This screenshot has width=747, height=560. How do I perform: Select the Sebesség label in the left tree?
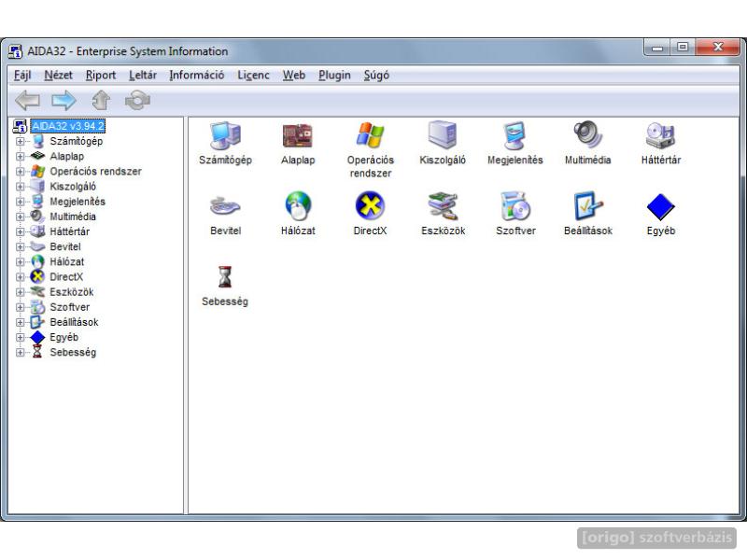point(73,353)
